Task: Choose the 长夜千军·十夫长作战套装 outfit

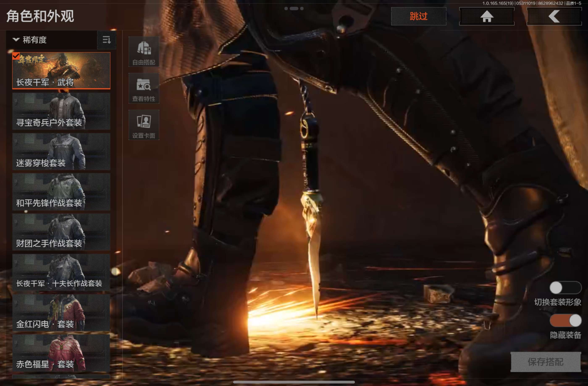Action: click(61, 272)
